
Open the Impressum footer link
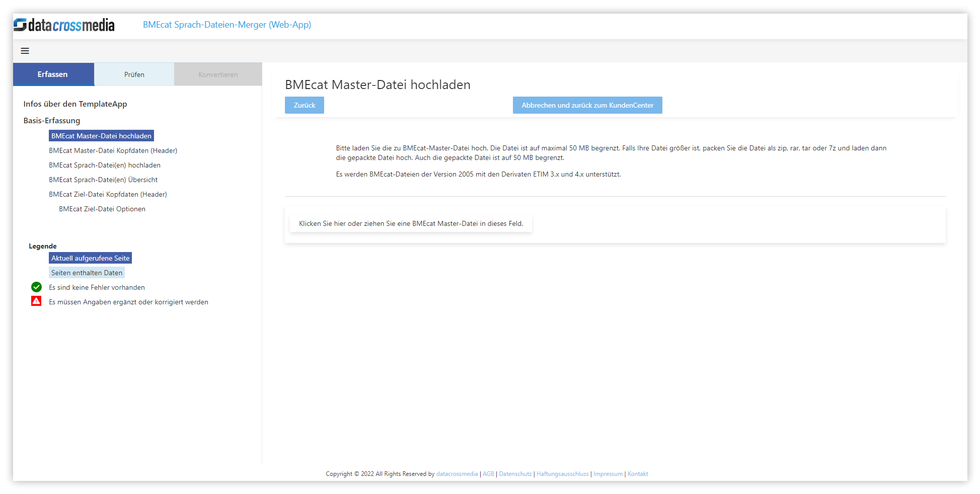tap(608, 474)
